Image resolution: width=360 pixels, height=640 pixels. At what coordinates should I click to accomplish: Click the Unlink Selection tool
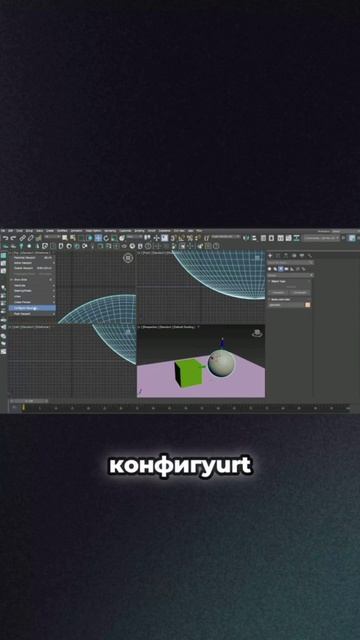(30, 238)
